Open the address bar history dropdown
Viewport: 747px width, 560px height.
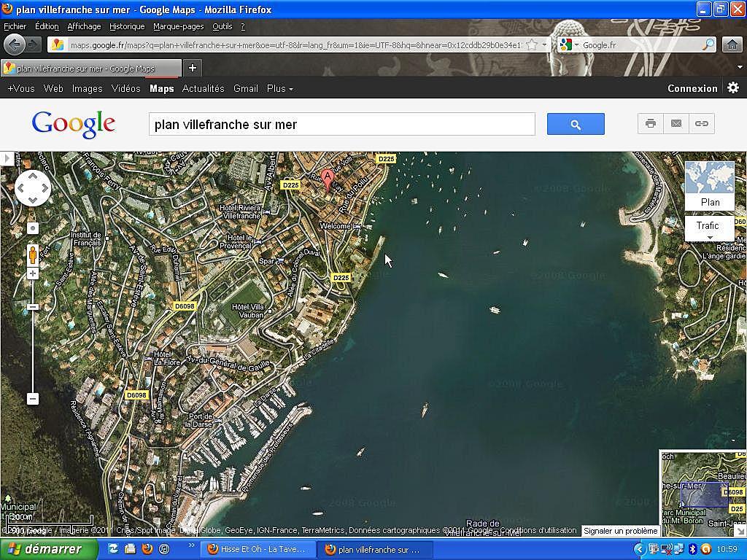click(x=544, y=45)
